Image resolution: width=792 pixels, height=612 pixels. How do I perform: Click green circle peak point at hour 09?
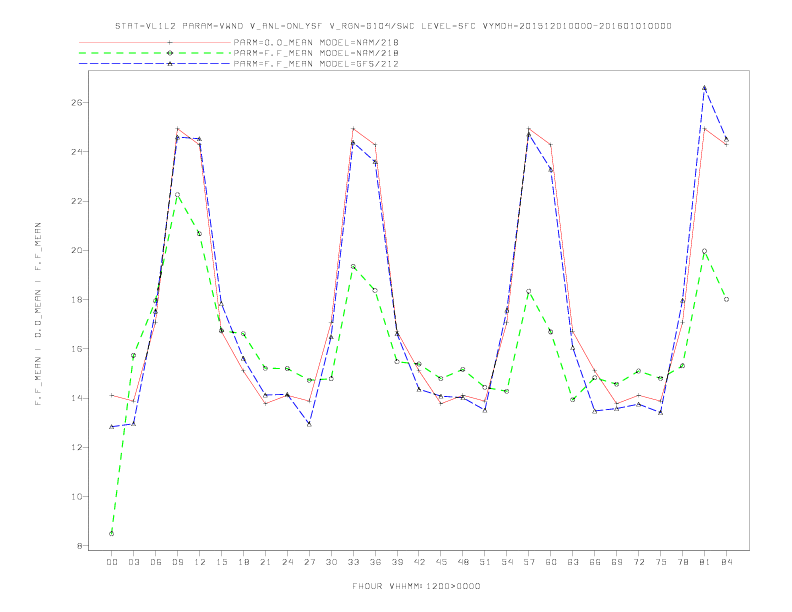tap(177, 194)
